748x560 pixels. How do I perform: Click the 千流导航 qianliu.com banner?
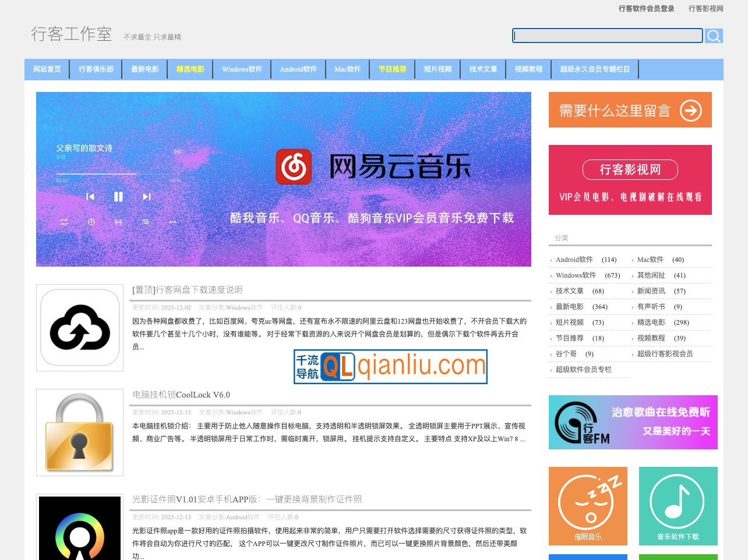coord(390,367)
